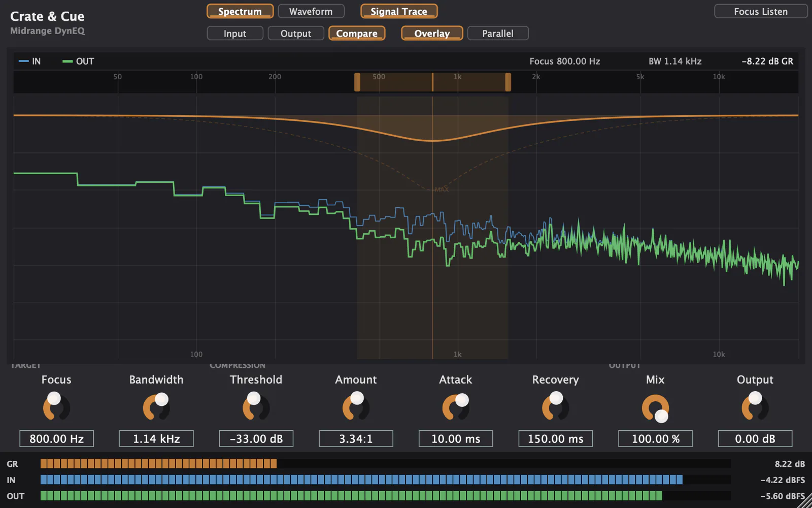Show Input signal only
This screenshot has height=508, width=812.
tap(235, 33)
